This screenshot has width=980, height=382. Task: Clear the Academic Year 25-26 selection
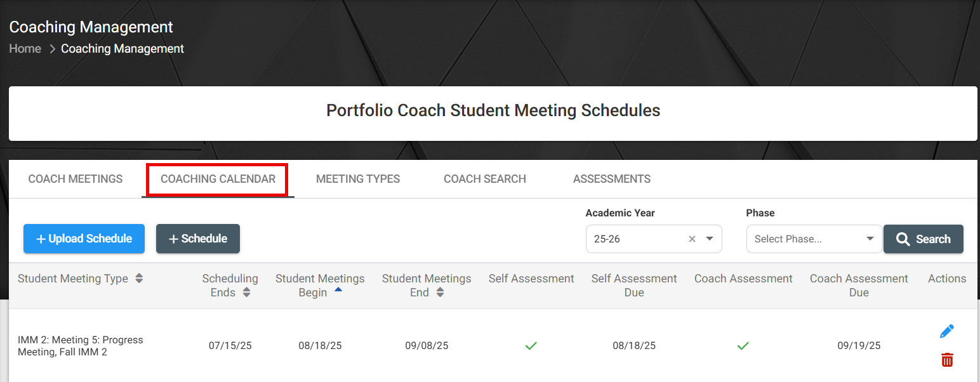[692, 239]
